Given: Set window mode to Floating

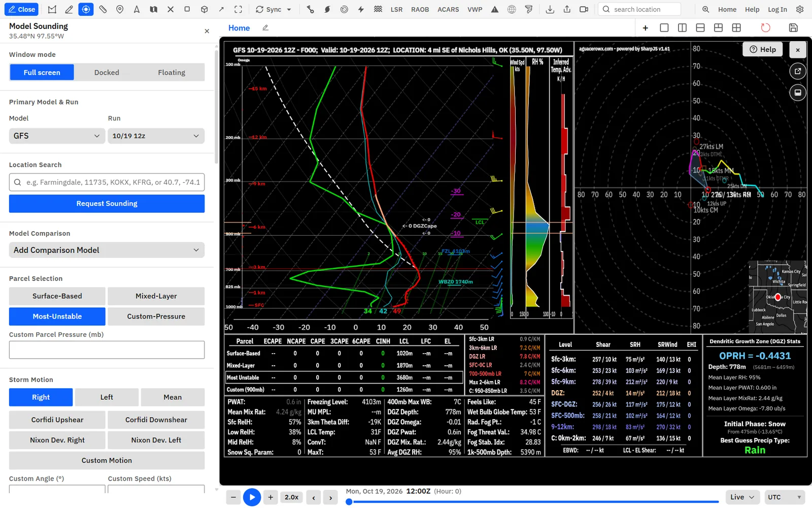Looking at the screenshot, I should pos(172,72).
